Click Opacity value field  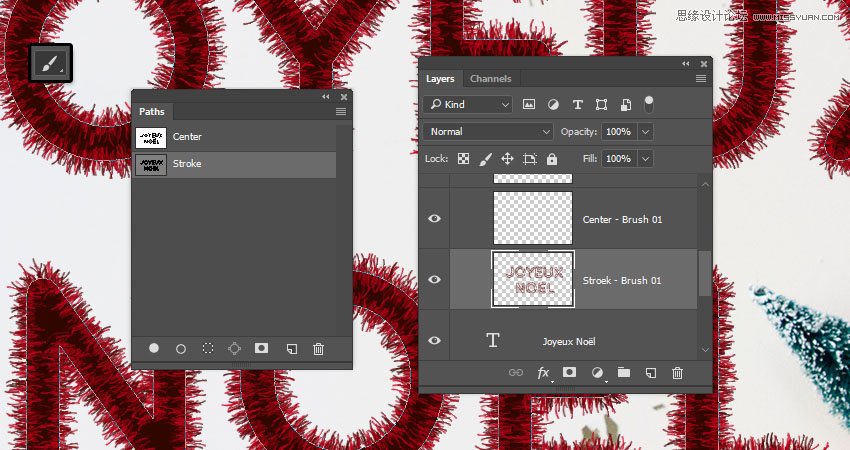pos(619,132)
